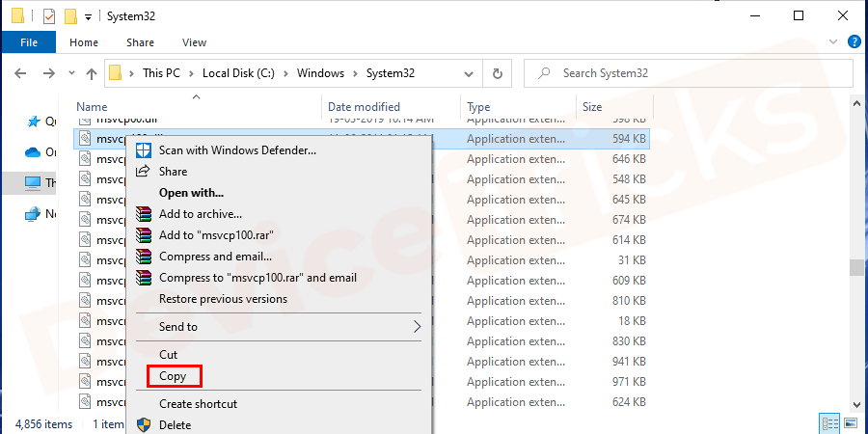The image size is (868, 434).
Task: Click the file icon in the 674 KB row
Action: pos(84,219)
